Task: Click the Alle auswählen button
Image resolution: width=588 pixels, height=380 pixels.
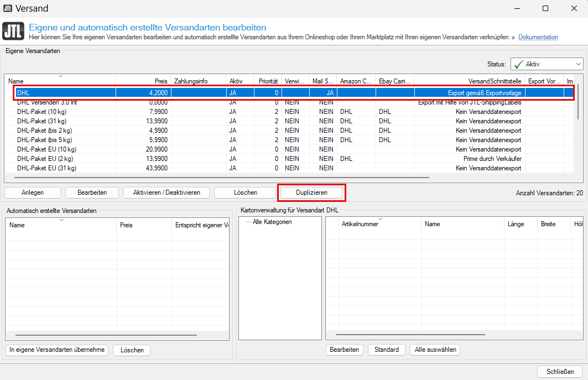Action: point(435,350)
